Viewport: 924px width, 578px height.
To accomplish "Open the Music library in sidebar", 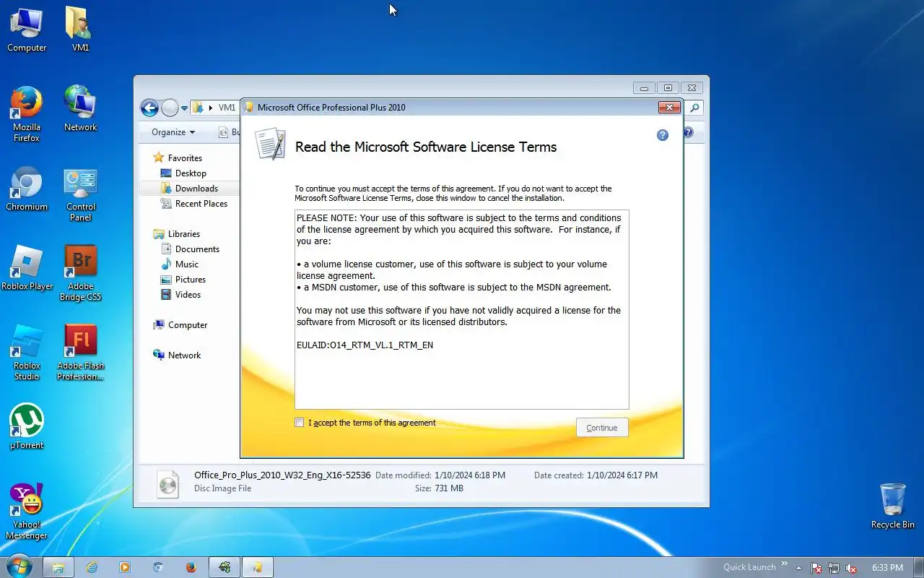I will (x=187, y=264).
